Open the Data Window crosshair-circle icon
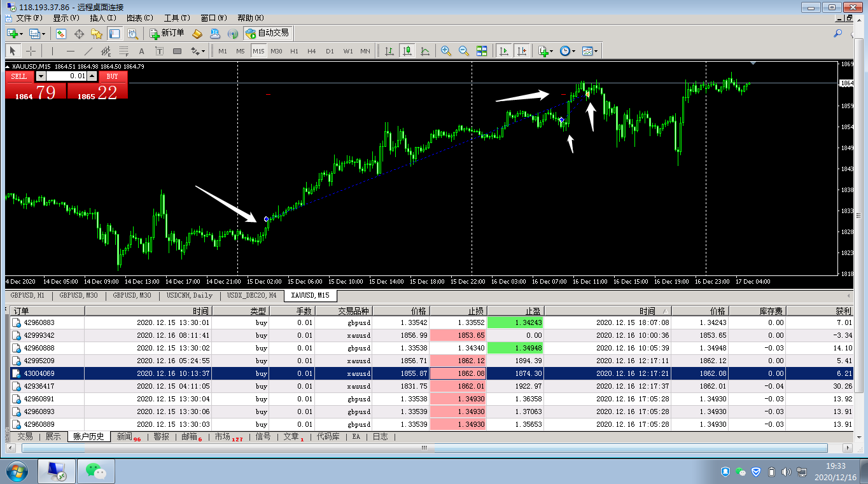The image size is (868, 484). click(80, 33)
